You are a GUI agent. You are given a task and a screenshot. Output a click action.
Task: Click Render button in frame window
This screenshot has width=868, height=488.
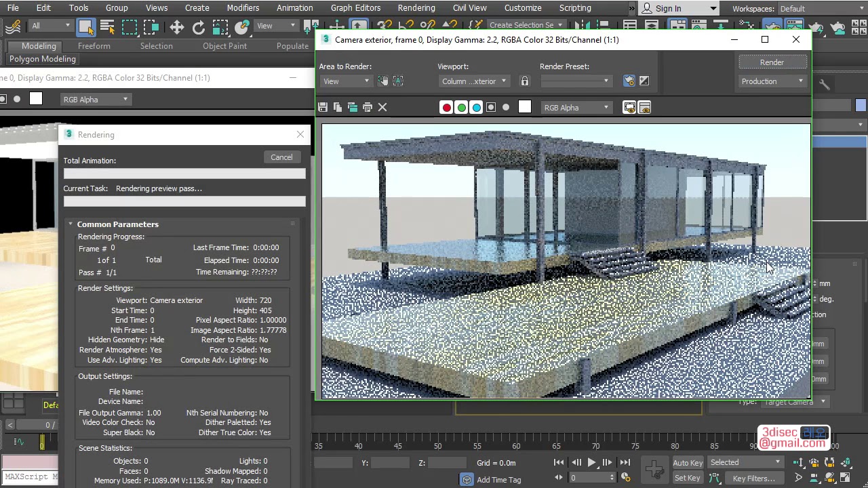tap(772, 62)
